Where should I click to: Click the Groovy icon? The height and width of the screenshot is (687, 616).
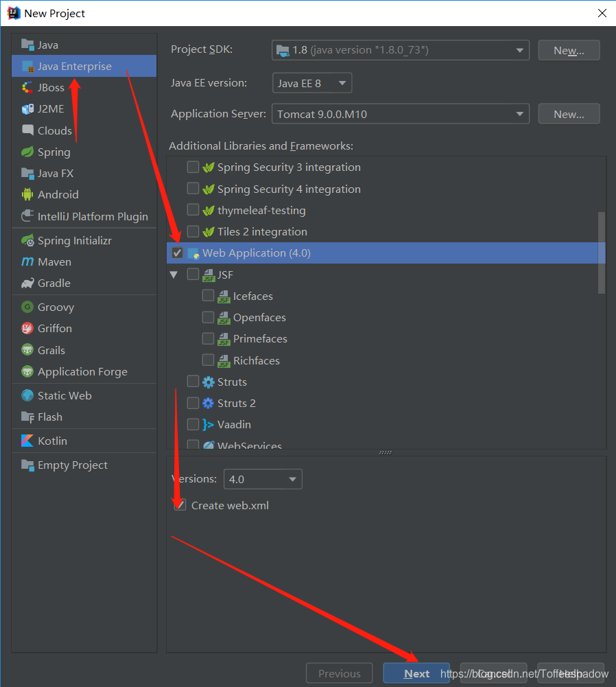pyautogui.click(x=27, y=307)
